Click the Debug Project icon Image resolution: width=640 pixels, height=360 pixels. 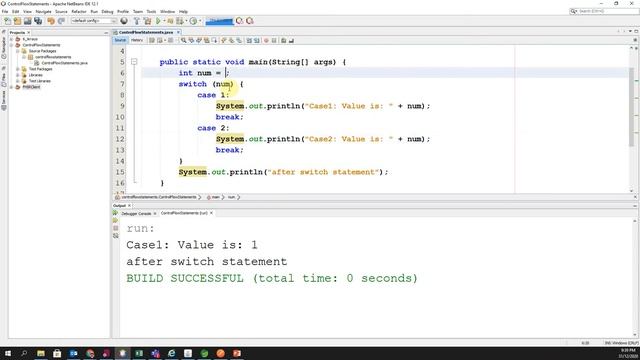click(180, 21)
